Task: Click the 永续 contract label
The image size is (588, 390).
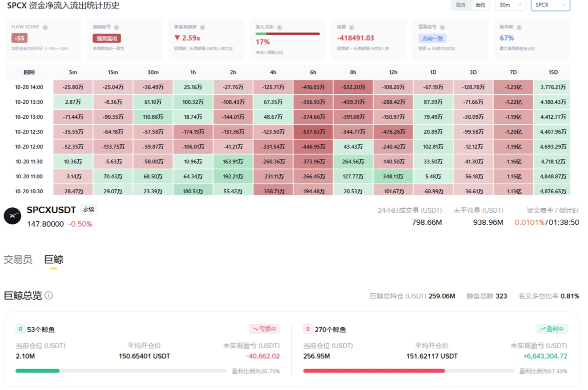Action: (x=88, y=209)
